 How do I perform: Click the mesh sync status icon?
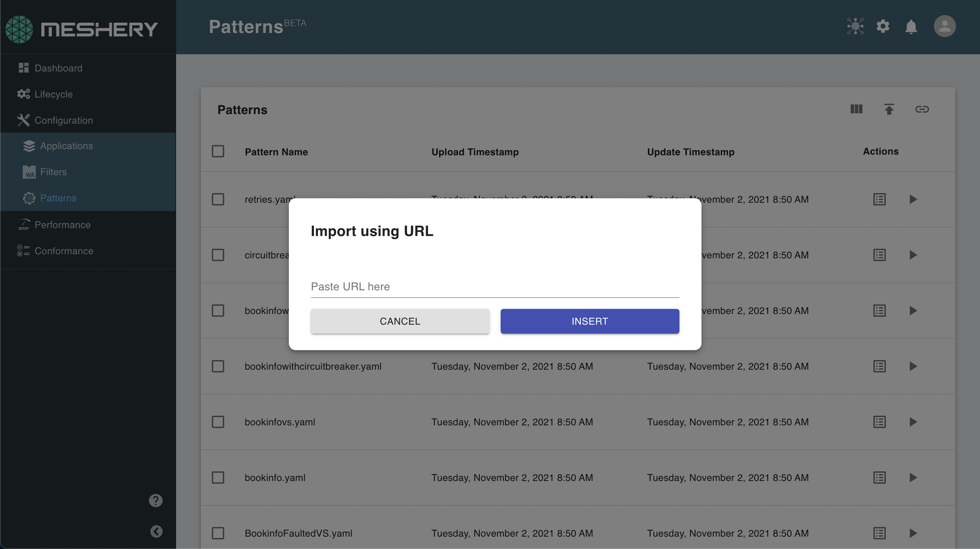tap(855, 26)
